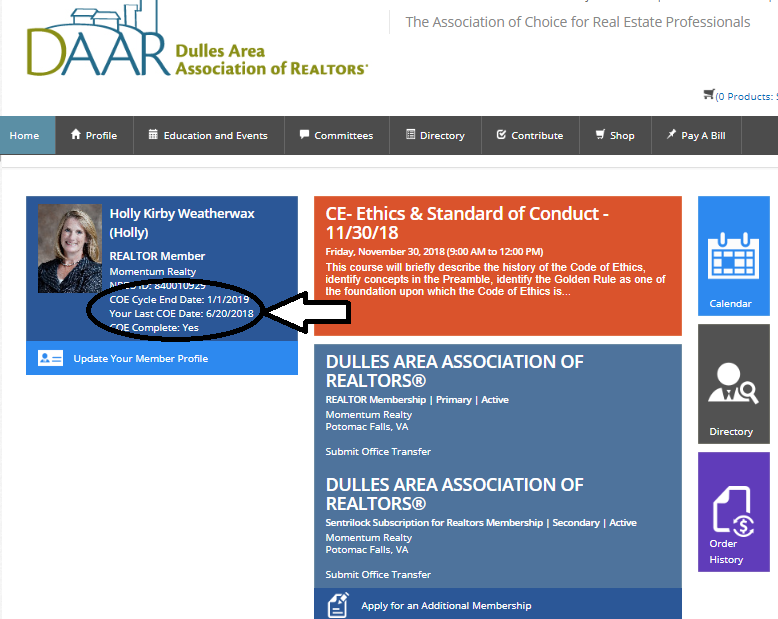778x619 pixels.
Task: Click the DAAR logo
Action: (x=197, y=40)
